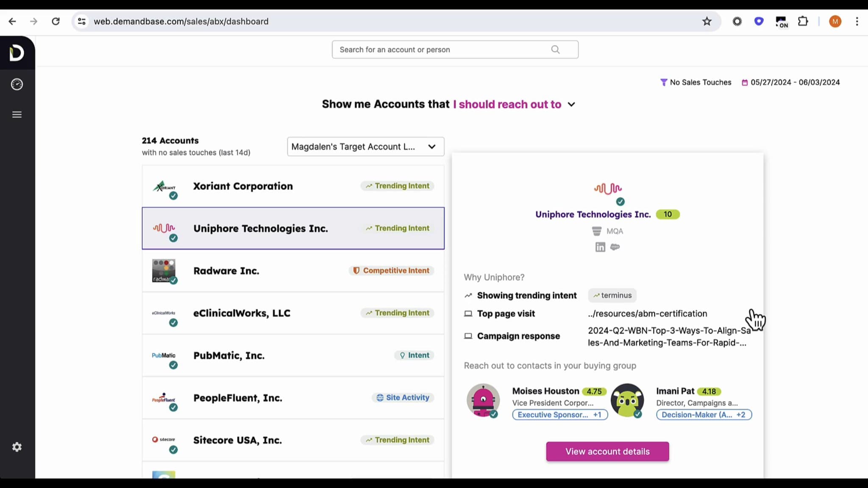Open Magdalen's Target Account List dropdown
This screenshot has width=868, height=488.
365,147
